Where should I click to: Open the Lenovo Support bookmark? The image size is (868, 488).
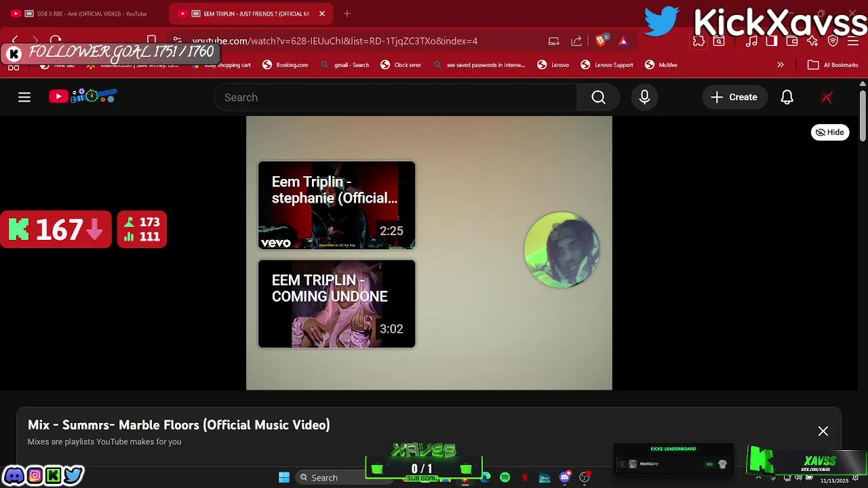(607, 65)
